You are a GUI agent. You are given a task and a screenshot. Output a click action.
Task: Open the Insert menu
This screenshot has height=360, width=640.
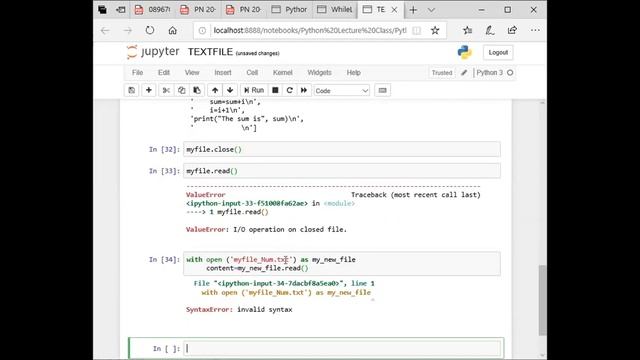tap(223, 73)
